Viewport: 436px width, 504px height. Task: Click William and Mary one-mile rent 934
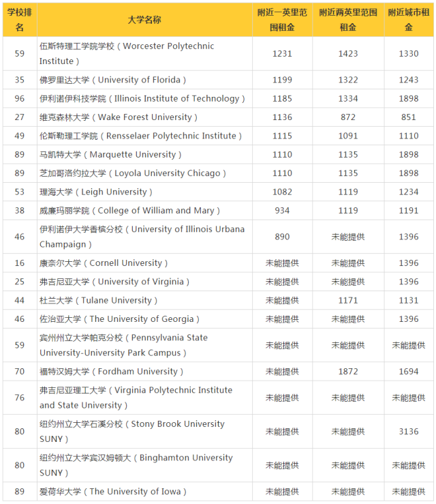(x=282, y=210)
